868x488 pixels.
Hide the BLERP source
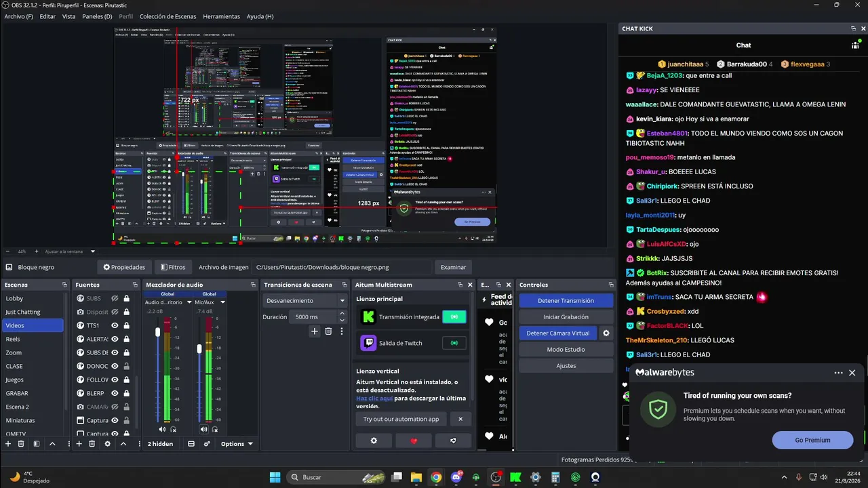click(115, 393)
